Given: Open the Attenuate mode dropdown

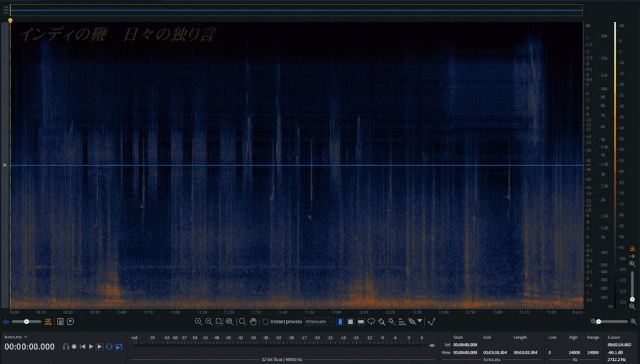Looking at the screenshot, I should pos(319,322).
